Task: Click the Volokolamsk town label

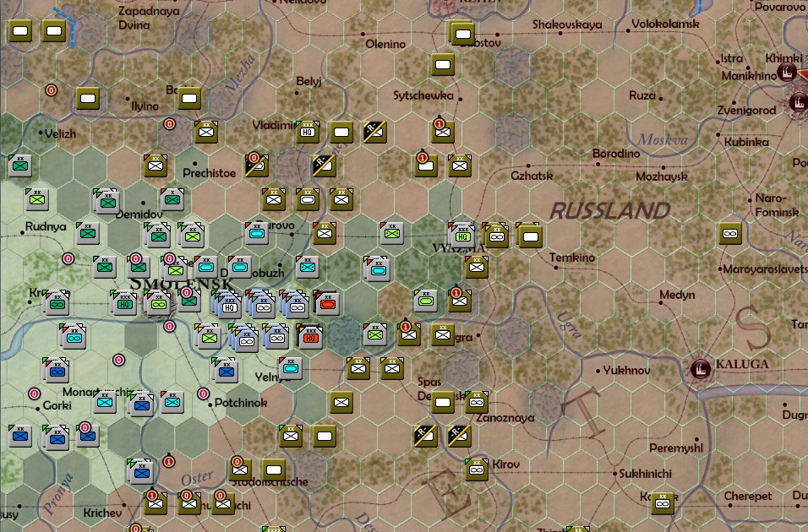Action: coord(665,24)
